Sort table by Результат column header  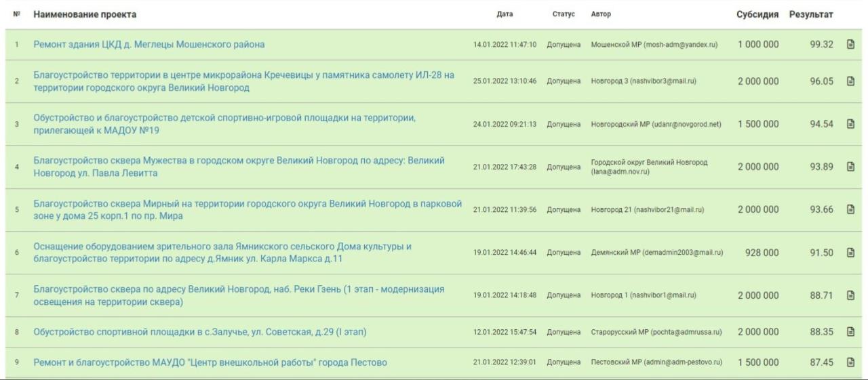pyautogui.click(x=811, y=14)
